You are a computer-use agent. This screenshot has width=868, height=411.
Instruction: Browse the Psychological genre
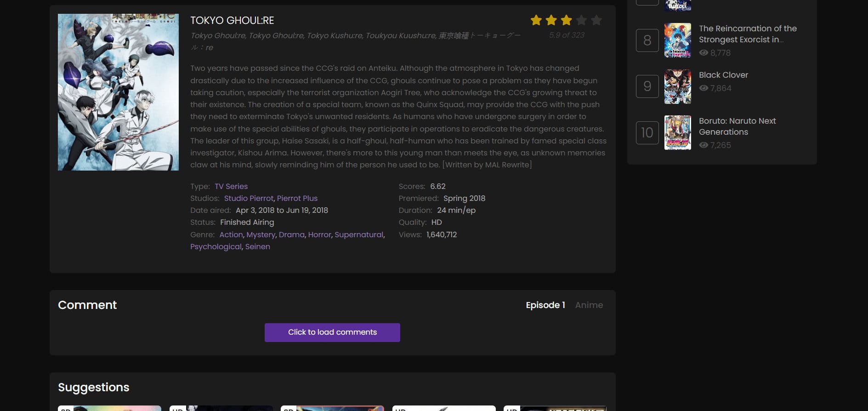216,247
